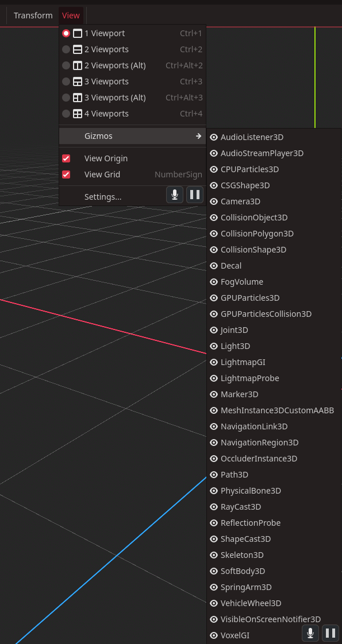Click the eye icon beside Skeleton3D

click(213, 555)
